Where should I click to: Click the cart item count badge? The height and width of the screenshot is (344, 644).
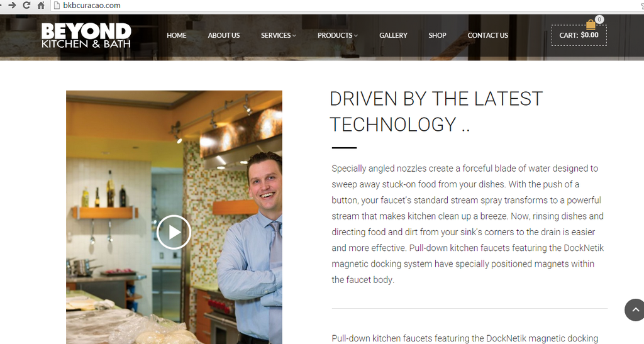(x=599, y=19)
